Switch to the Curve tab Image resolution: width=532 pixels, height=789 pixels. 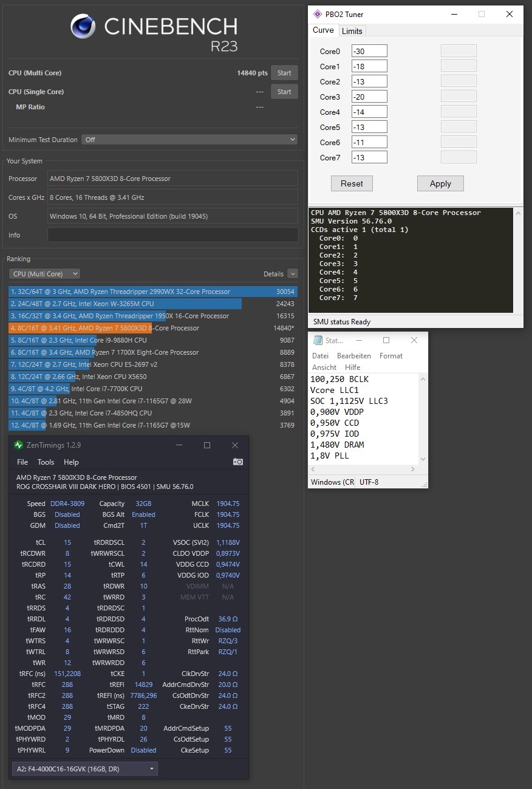pyautogui.click(x=323, y=30)
